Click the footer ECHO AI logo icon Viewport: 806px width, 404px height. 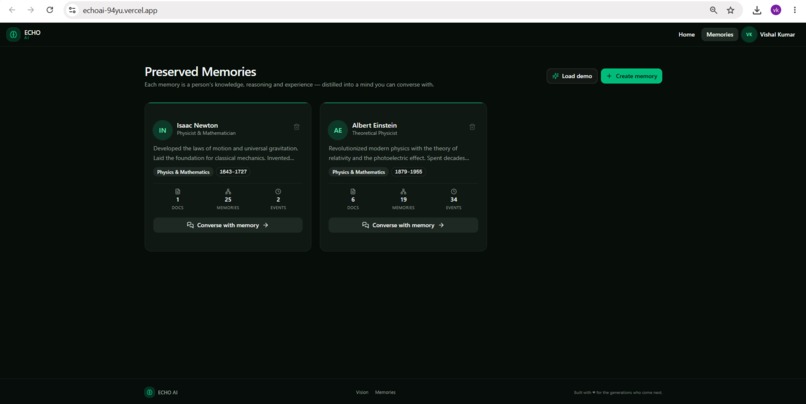pos(149,392)
